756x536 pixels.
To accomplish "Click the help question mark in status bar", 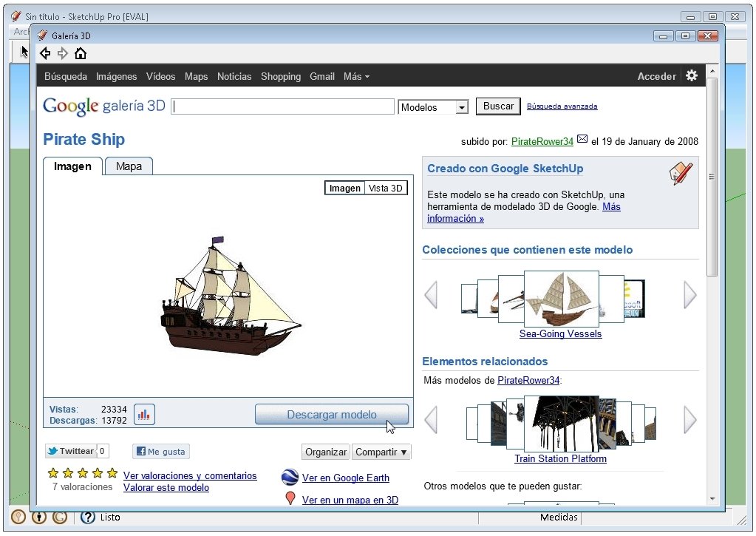I will (x=88, y=518).
